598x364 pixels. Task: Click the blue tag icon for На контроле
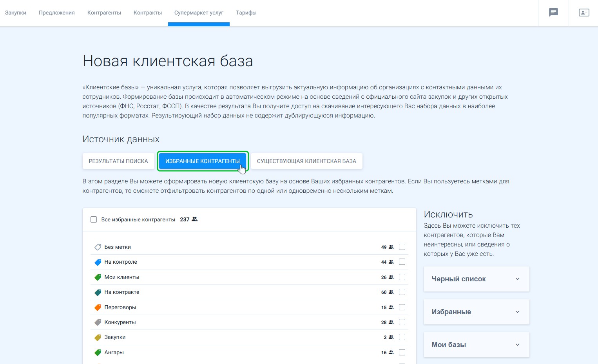98,262
